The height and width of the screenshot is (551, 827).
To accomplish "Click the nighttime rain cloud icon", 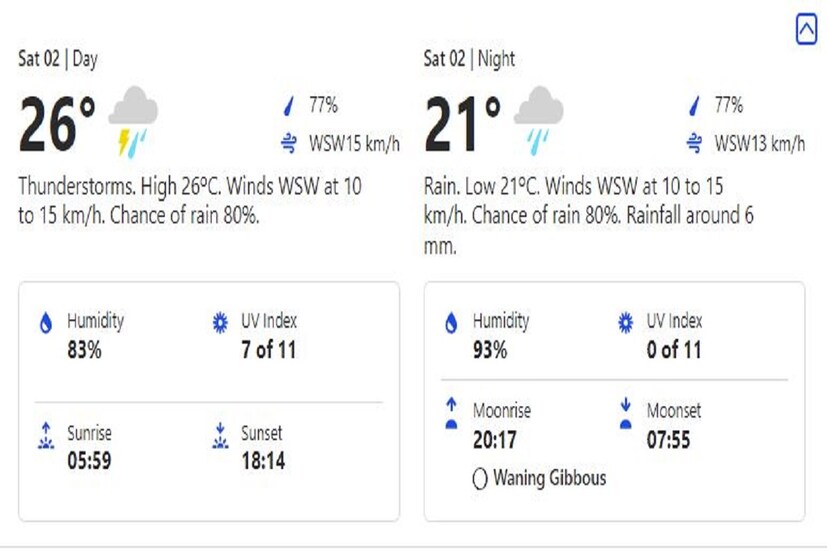I will [x=538, y=120].
